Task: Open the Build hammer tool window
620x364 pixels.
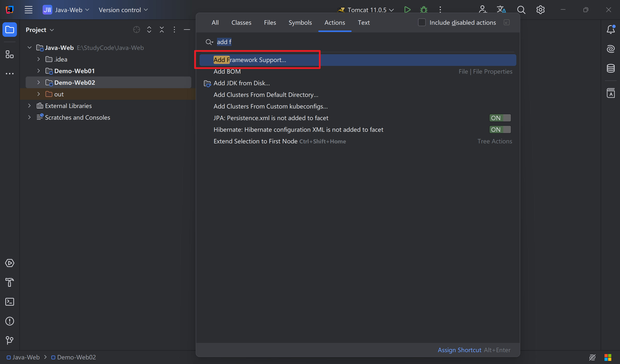Action: coord(10,282)
